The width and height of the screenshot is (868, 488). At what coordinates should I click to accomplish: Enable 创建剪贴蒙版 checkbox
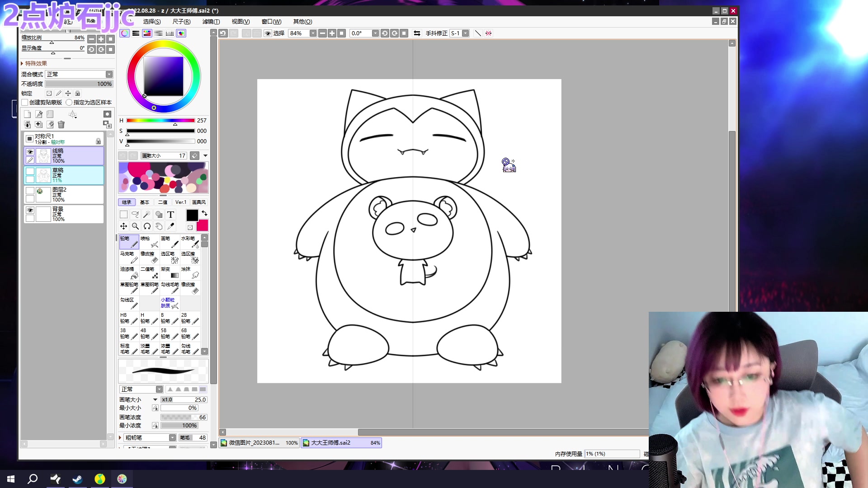pos(25,103)
